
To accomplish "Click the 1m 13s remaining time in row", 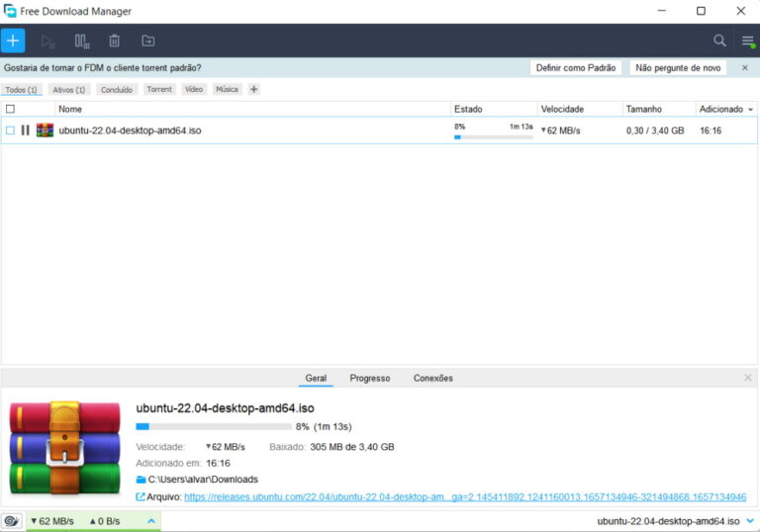I will [522, 127].
